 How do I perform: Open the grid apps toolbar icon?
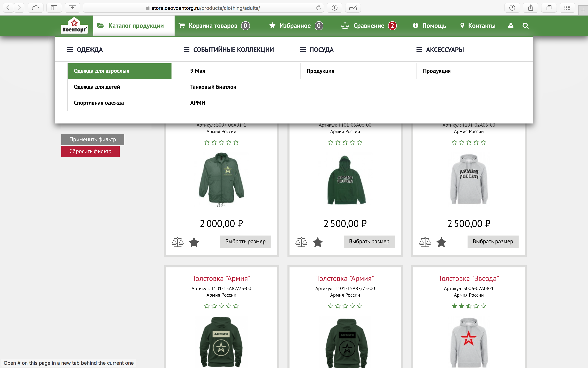point(567,8)
